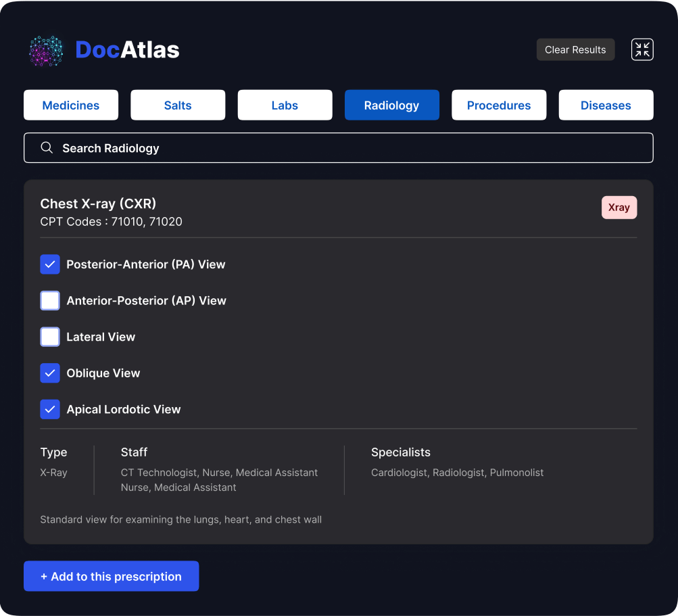Click the DocAtlas brain logo icon
The width and height of the screenshot is (678, 616).
[x=46, y=51]
